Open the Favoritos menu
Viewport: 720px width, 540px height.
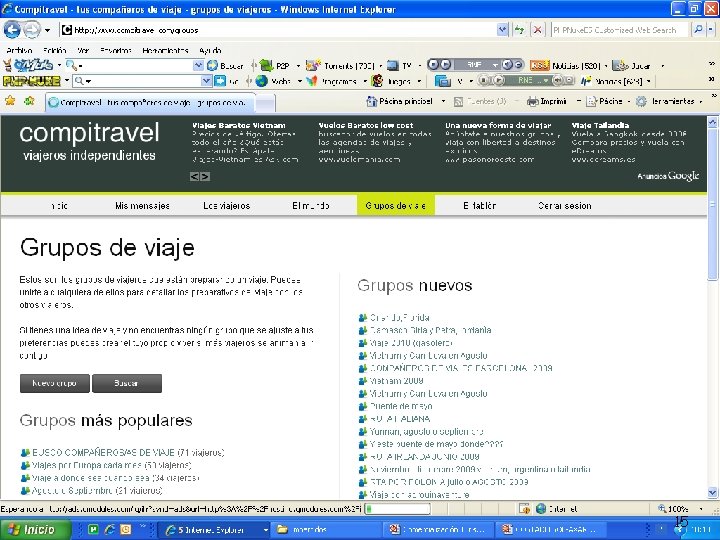pos(116,51)
